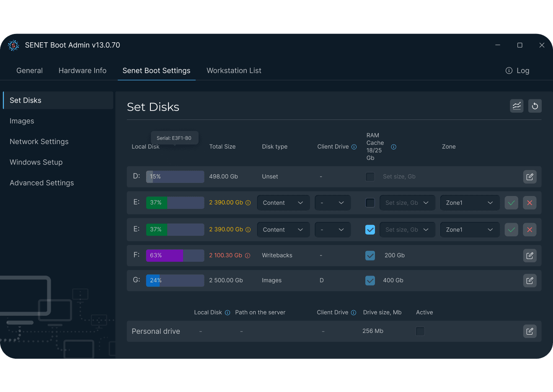The height and width of the screenshot is (392, 553).
Task: Select Set Disks in the sidebar
Action: point(58,101)
